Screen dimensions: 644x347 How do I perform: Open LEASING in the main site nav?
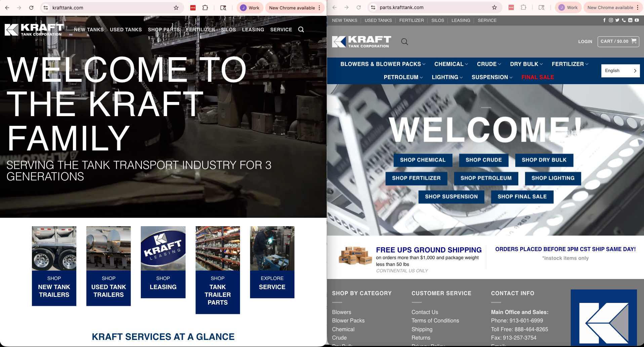(253, 30)
